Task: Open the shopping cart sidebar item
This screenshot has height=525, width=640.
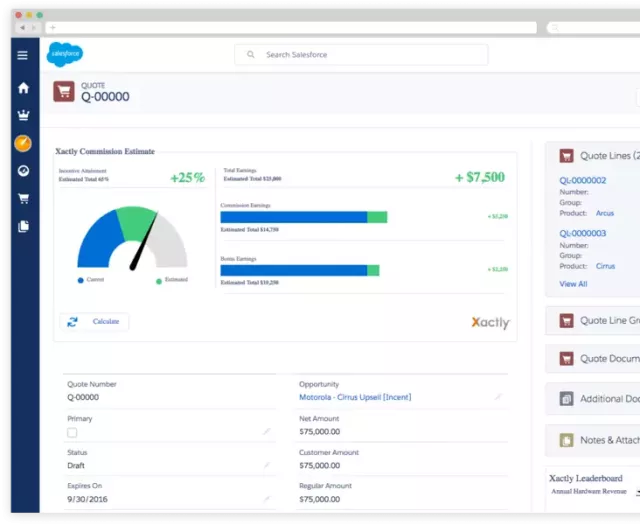Action: (x=22, y=199)
